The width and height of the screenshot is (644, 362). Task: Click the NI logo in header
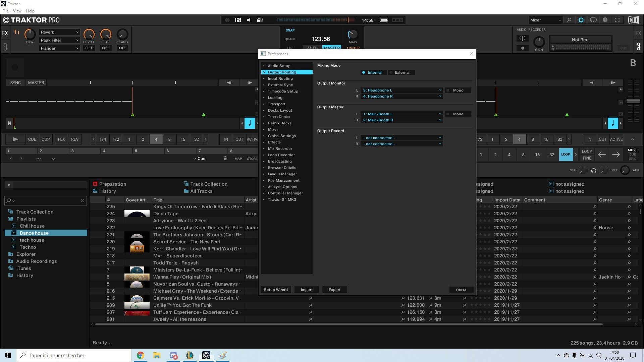(633, 20)
